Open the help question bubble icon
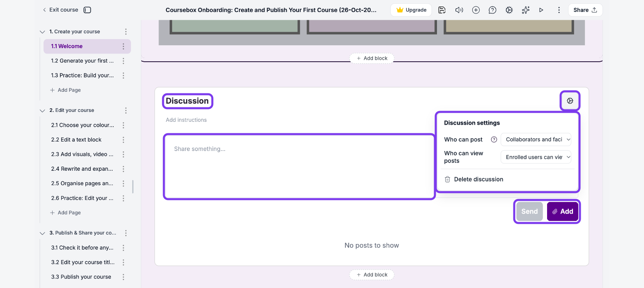This screenshot has width=644, height=288. 492,10
